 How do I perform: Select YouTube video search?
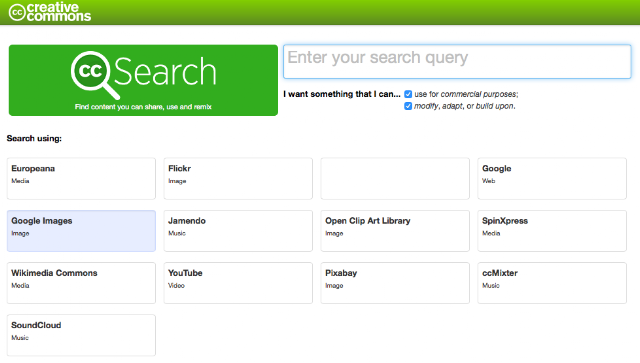[x=238, y=283]
